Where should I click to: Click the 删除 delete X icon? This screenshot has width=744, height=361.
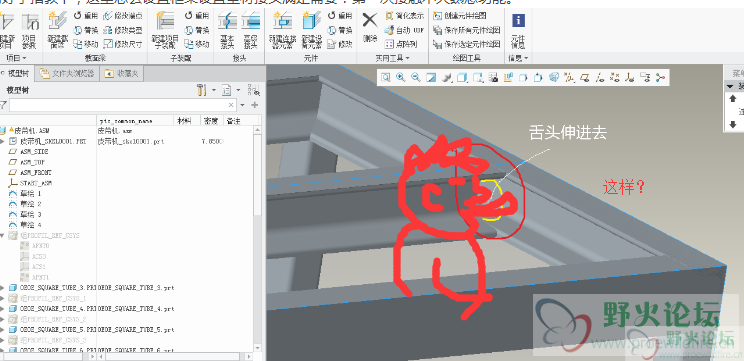tap(370, 28)
